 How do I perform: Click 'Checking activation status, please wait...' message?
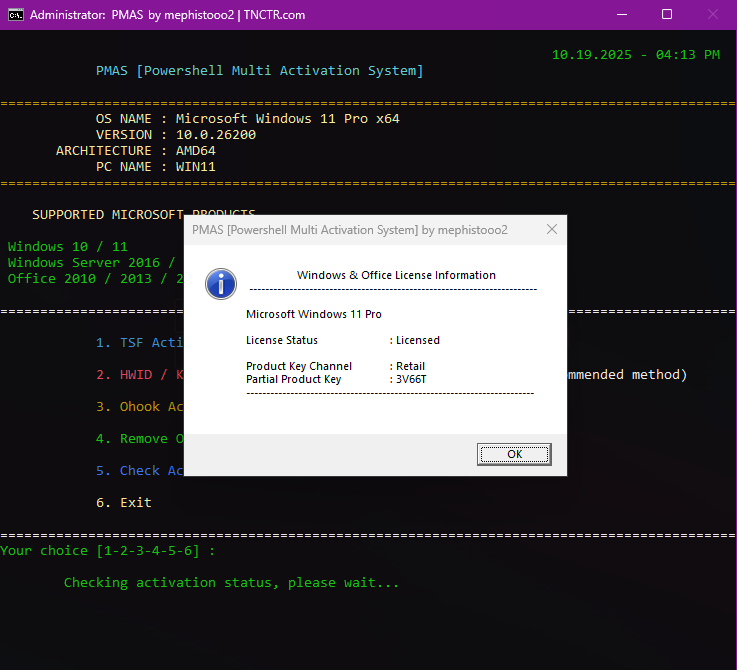click(x=231, y=583)
